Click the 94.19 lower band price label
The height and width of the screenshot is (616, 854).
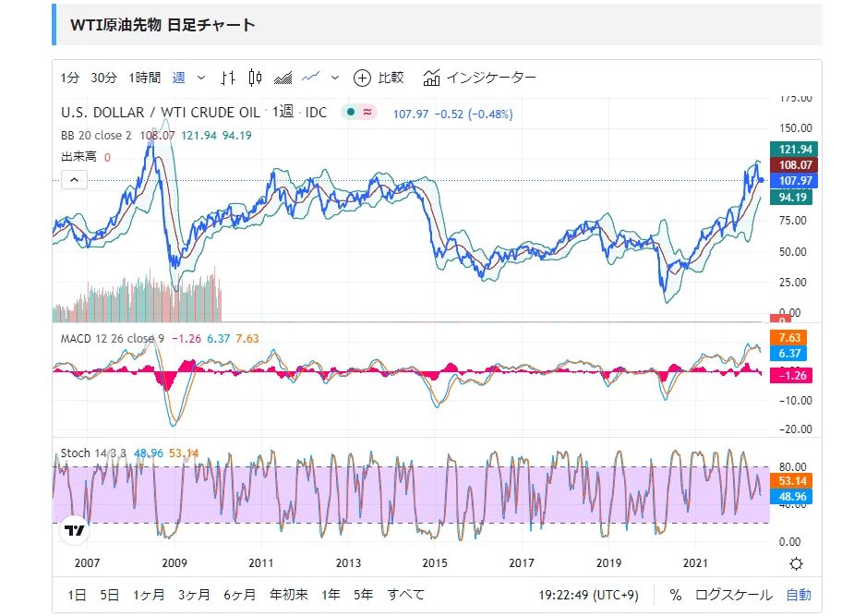(x=791, y=197)
